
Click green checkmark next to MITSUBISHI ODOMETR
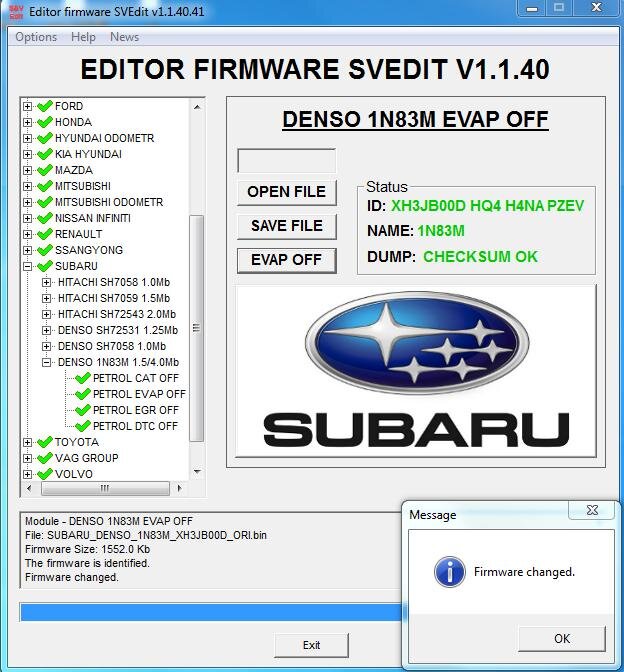[x=45, y=202]
